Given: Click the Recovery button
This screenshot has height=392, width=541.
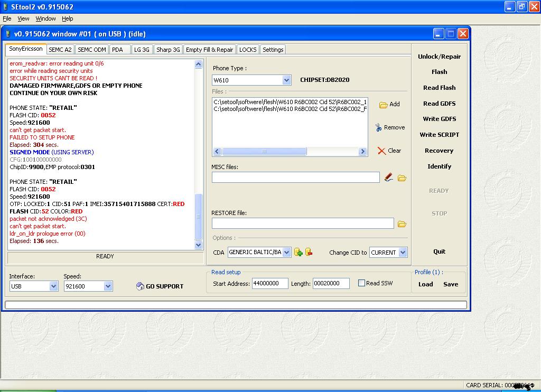Looking at the screenshot, I should 439,151.
